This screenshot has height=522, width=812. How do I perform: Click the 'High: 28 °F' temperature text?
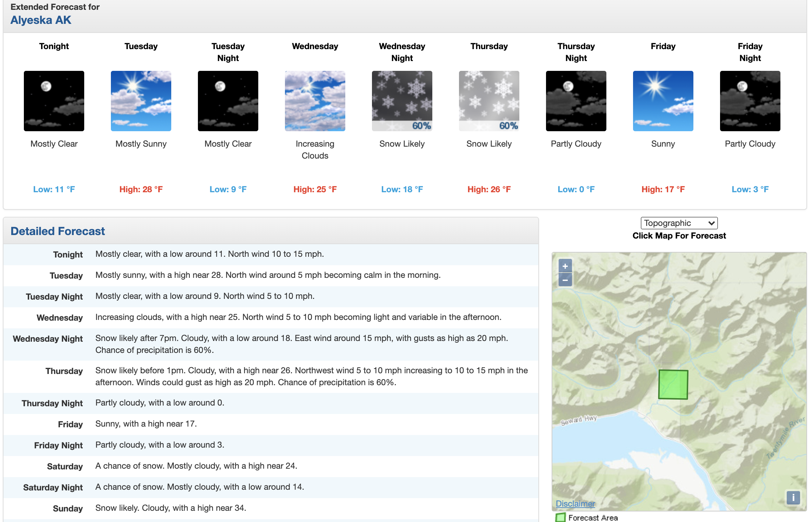pyautogui.click(x=141, y=189)
